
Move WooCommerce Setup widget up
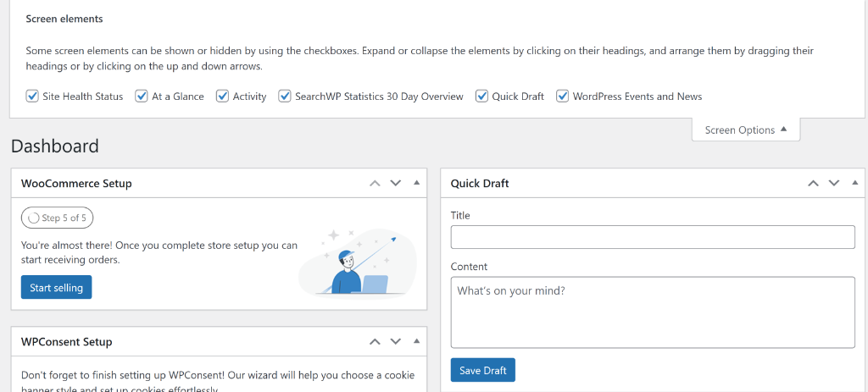pos(375,183)
